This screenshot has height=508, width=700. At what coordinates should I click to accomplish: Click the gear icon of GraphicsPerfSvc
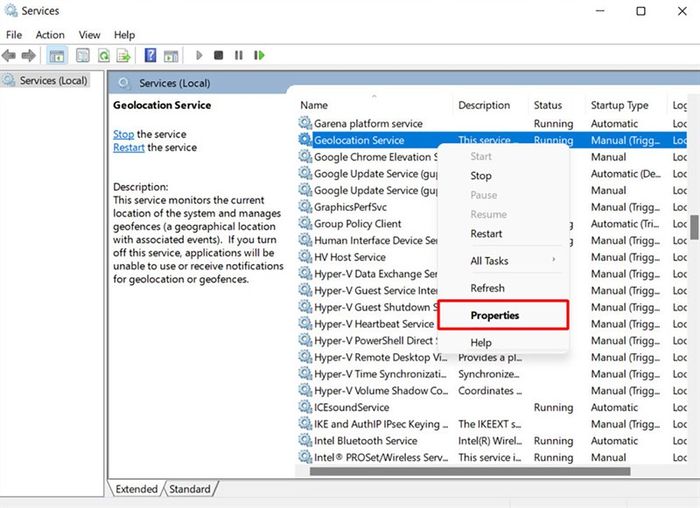305,207
